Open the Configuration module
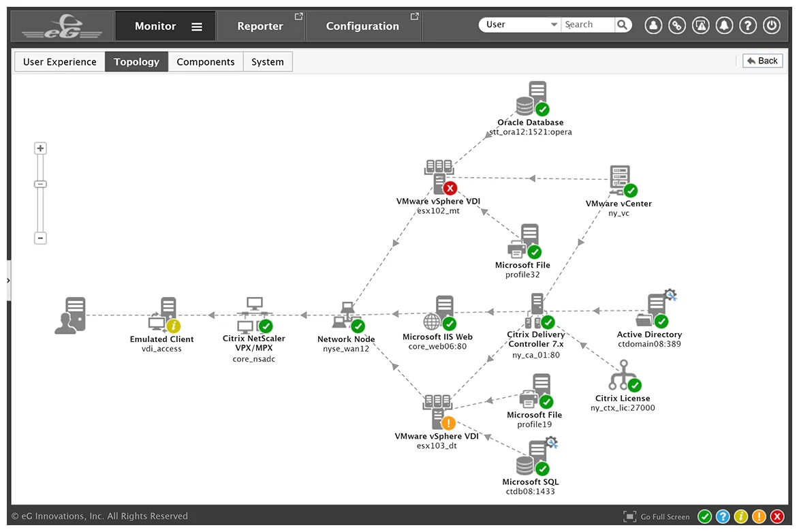The height and width of the screenshot is (532, 799). click(363, 26)
